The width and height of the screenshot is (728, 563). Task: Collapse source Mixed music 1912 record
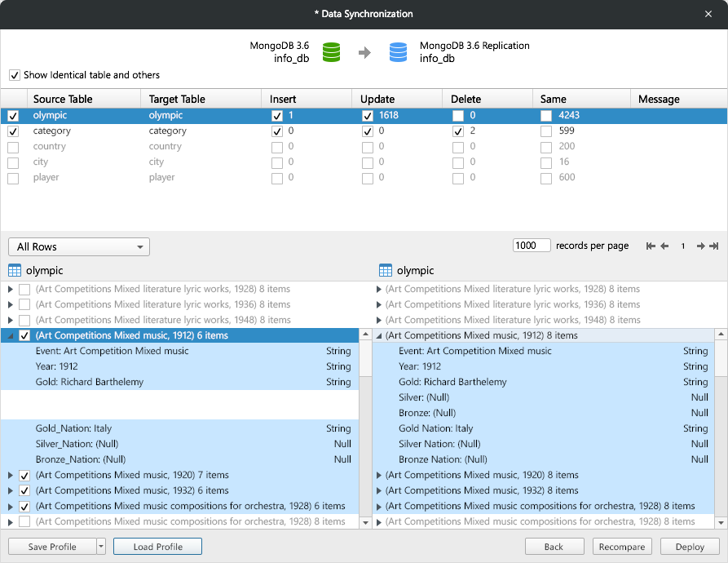pyautogui.click(x=11, y=336)
